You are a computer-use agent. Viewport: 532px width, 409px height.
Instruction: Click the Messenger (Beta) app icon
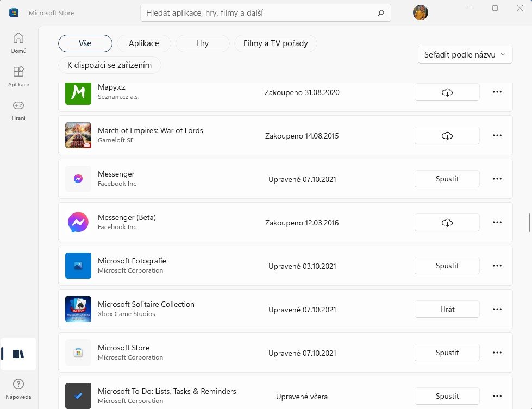tap(78, 222)
